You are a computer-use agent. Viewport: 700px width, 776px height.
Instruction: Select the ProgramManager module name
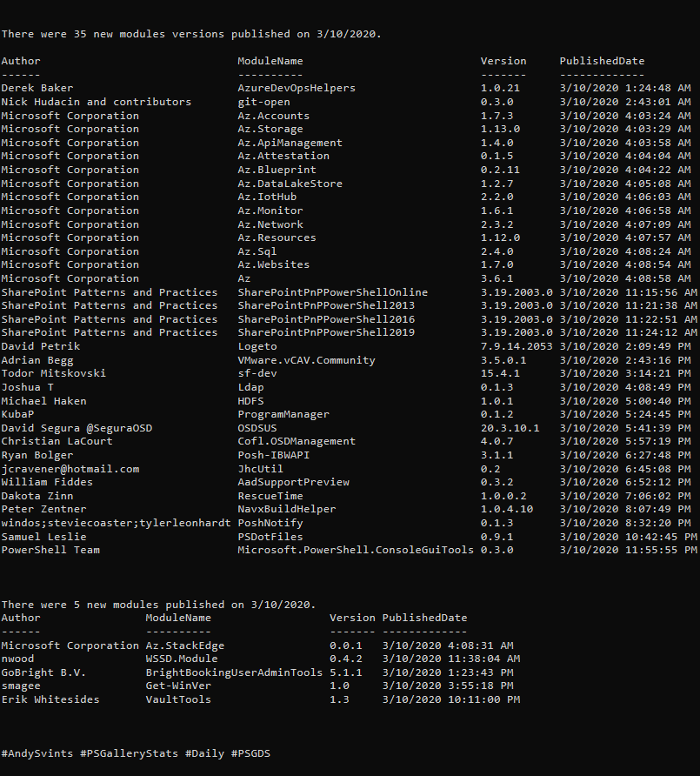pyautogui.click(x=283, y=414)
